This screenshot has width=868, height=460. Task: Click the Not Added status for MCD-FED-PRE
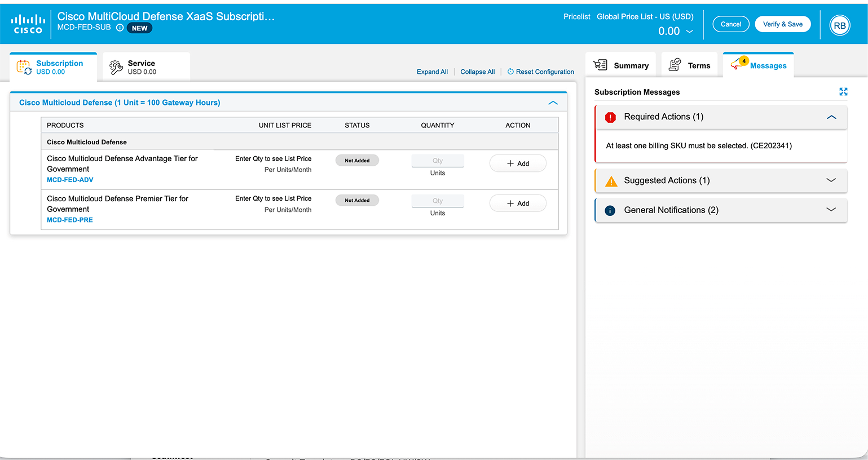357,200
